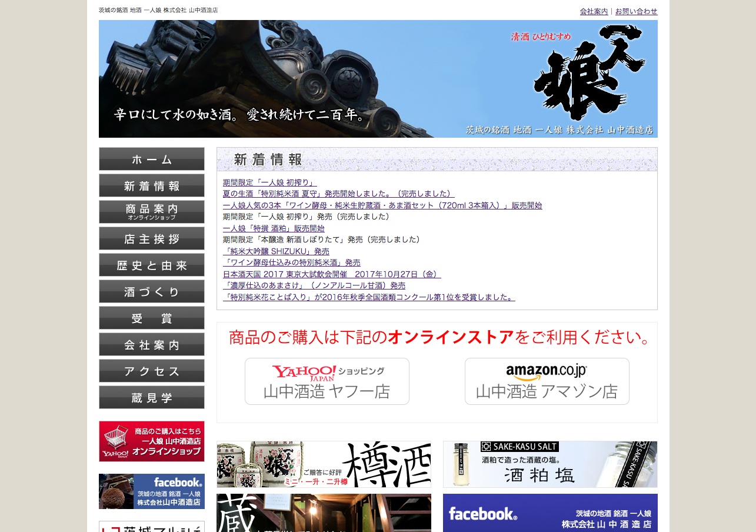This screenshot has height=532, width=756.
Task: Open the 商品案内 オンラインショップ menu item
Action: click(x=151, y=212)
